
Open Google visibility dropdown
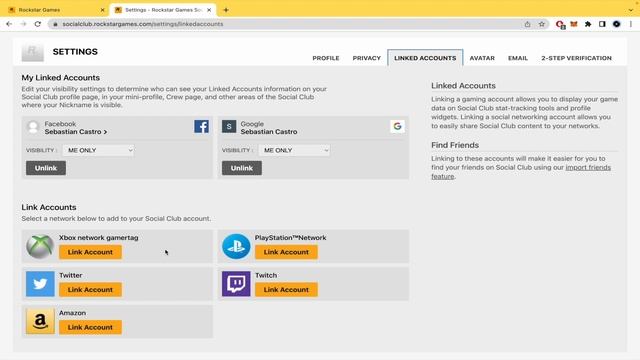click(x=294, y=150)
